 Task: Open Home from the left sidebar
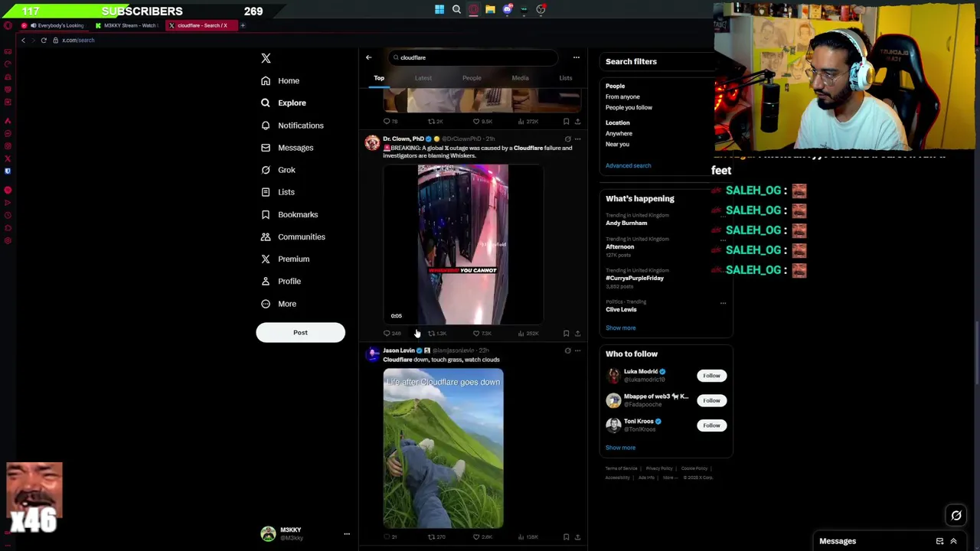pyautogui.click(x=279, y=80)
